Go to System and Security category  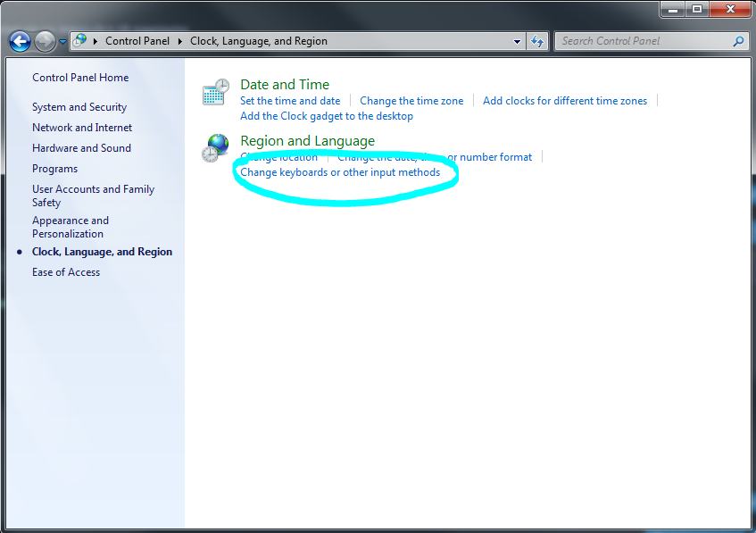(x=79, y=107)
